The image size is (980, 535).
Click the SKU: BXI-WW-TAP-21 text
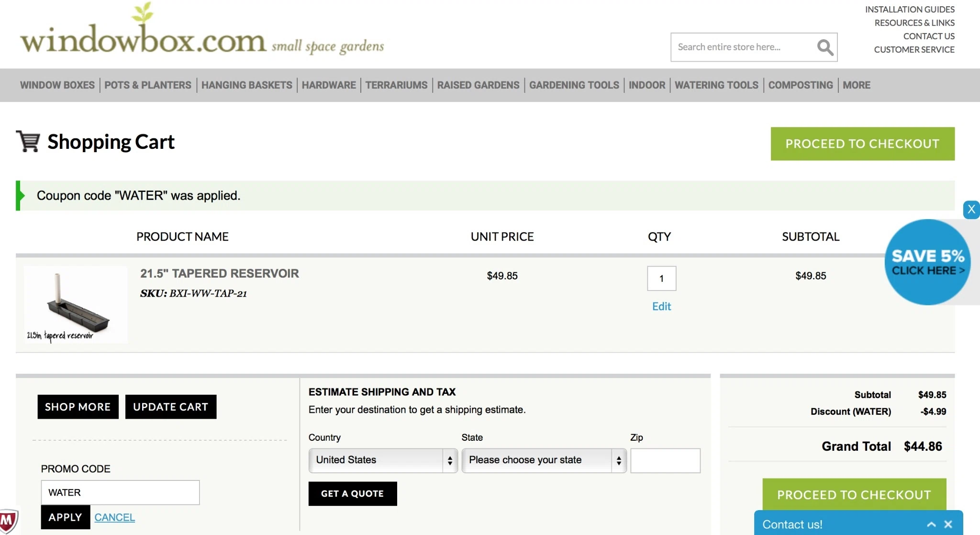193,293
